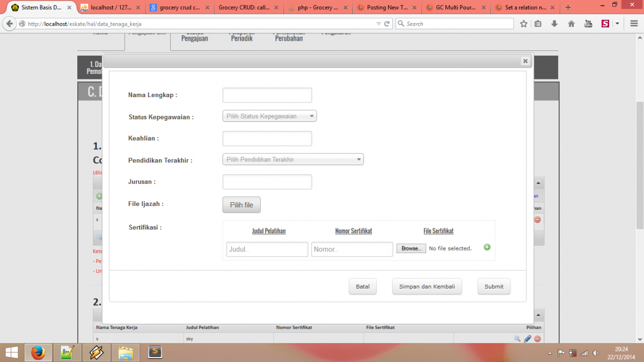Click the Judul.. text field
Screen dimensions: 644x362
(267, 249)
